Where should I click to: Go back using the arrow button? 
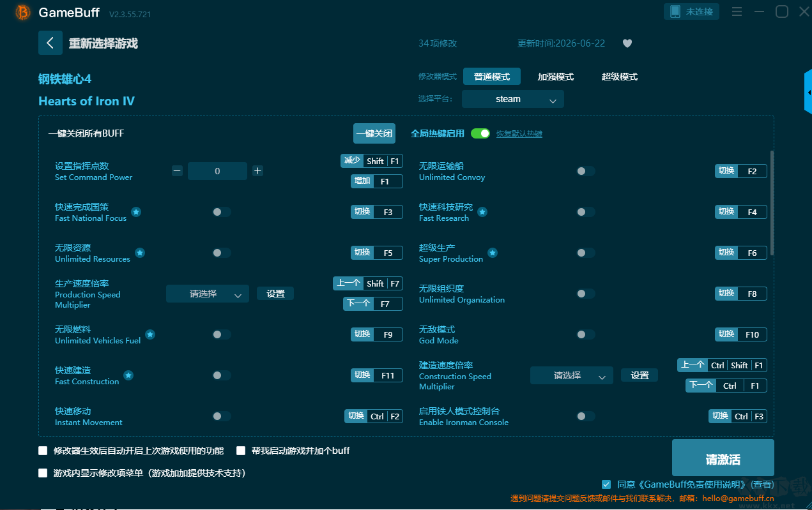point(50,43)
